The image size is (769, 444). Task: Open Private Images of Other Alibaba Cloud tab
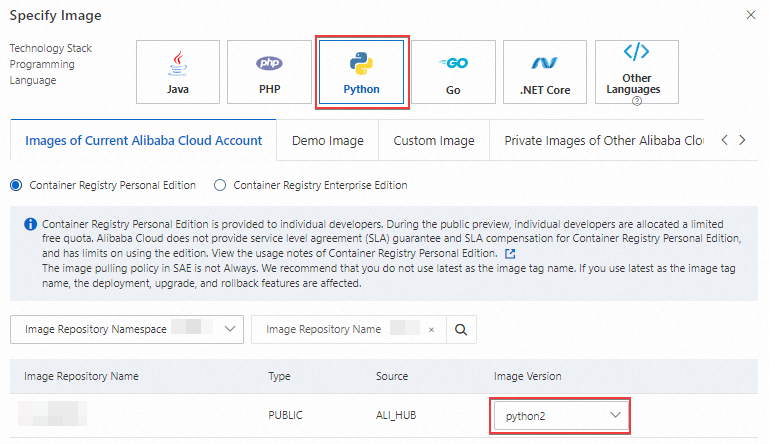604,141
